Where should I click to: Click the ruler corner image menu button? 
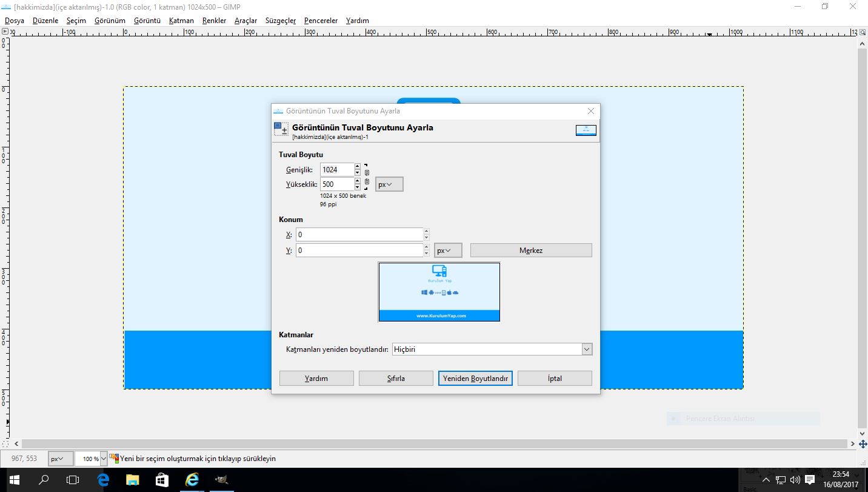point(5,32)
